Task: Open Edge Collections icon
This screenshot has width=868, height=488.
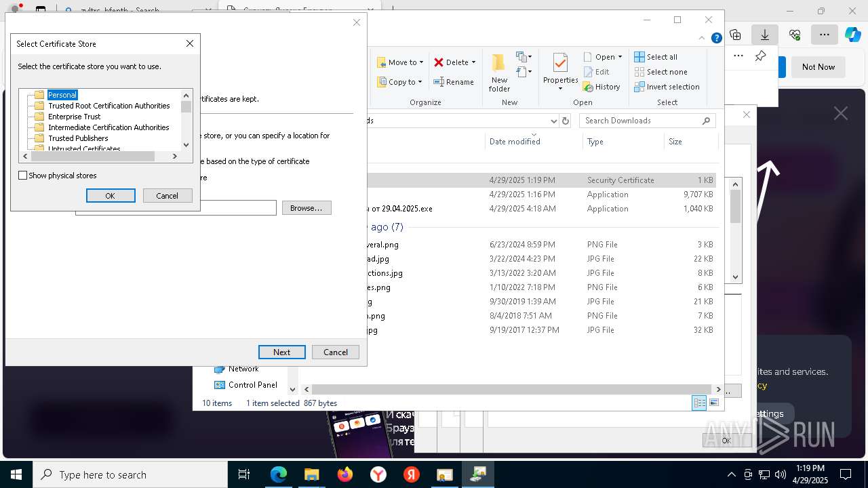Action: [735, 35]
